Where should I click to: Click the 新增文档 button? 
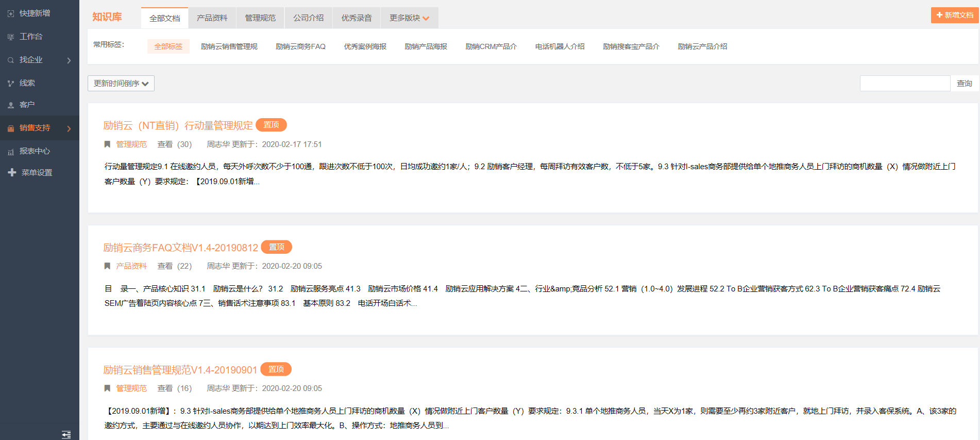pos(954,15)
